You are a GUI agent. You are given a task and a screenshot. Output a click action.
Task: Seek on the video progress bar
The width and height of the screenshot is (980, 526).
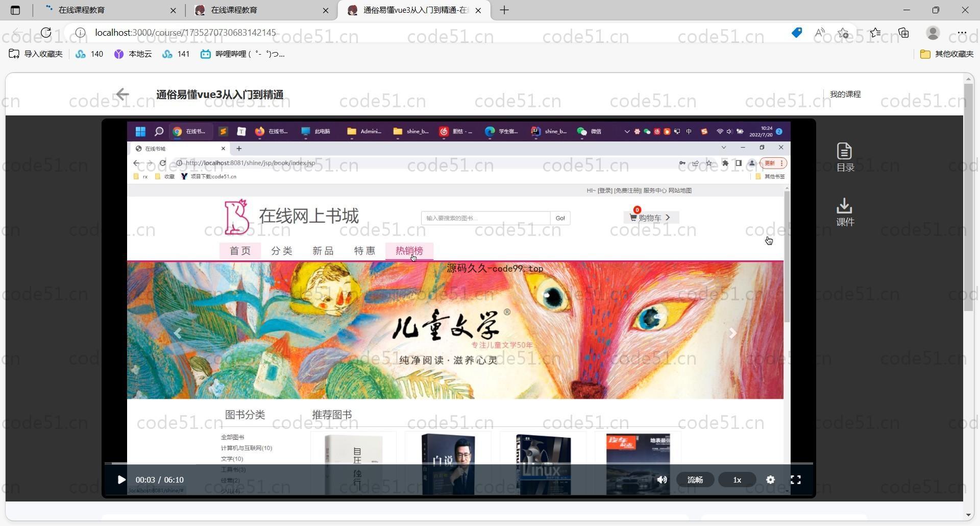point(459,464)
